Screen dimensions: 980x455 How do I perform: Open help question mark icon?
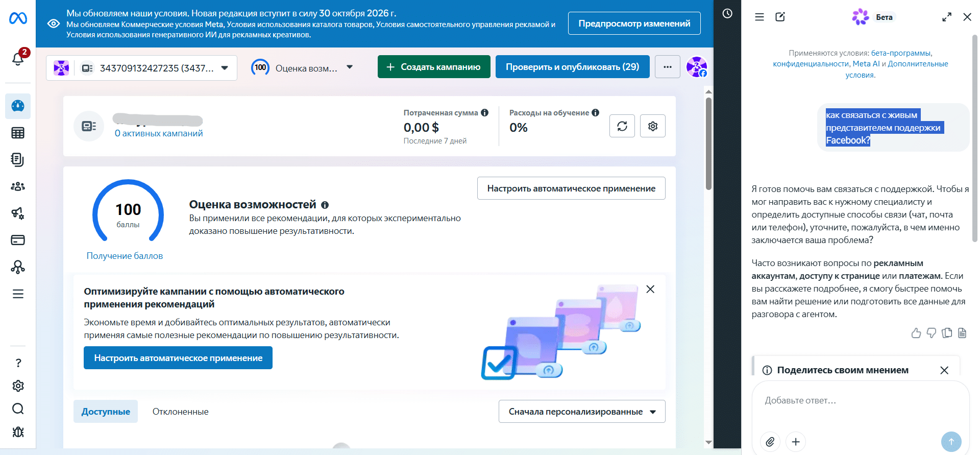tap(18, 363)
